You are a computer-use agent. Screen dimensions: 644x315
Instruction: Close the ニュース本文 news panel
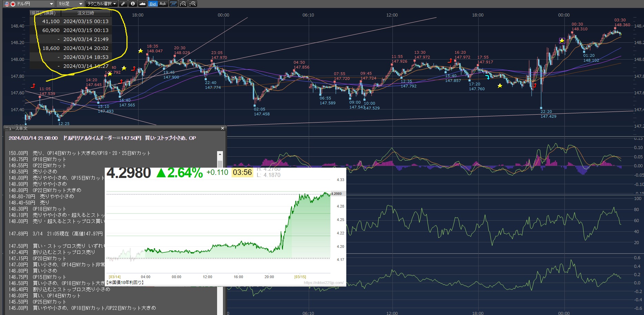[x=223, y=128]
